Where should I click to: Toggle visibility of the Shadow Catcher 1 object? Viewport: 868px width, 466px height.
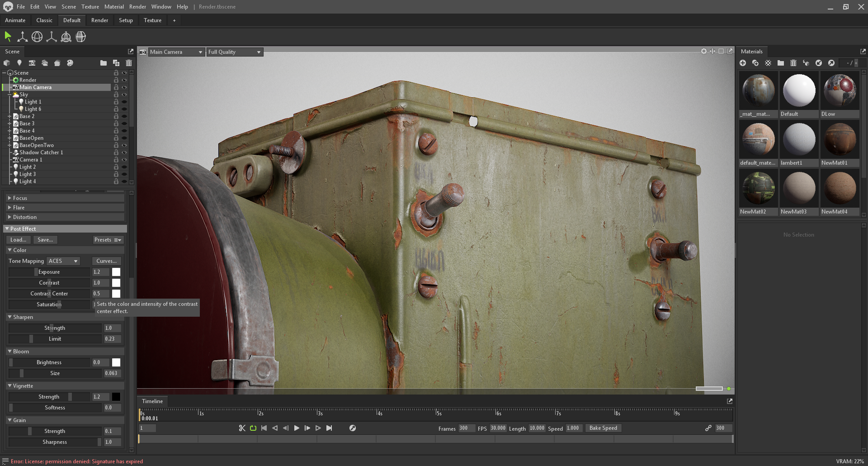point(124,152)
